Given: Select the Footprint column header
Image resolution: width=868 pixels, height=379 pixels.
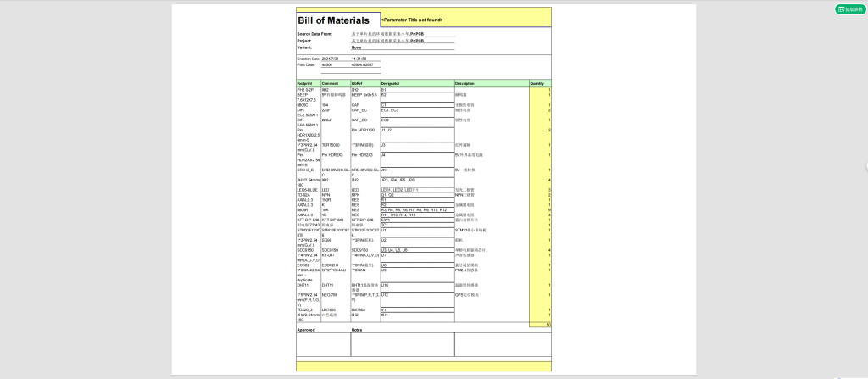Looking at the screenshot, I should (x=305, y=83).
